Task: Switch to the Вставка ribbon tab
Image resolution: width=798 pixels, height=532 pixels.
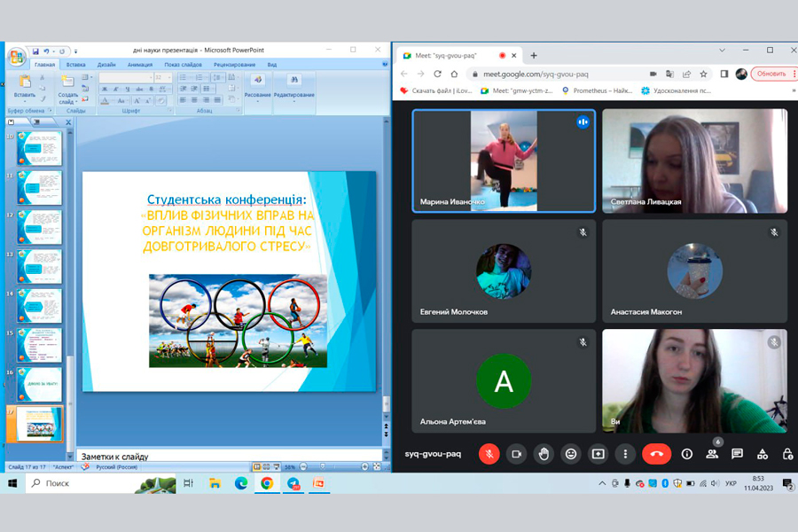Action: tap(75, 65)
